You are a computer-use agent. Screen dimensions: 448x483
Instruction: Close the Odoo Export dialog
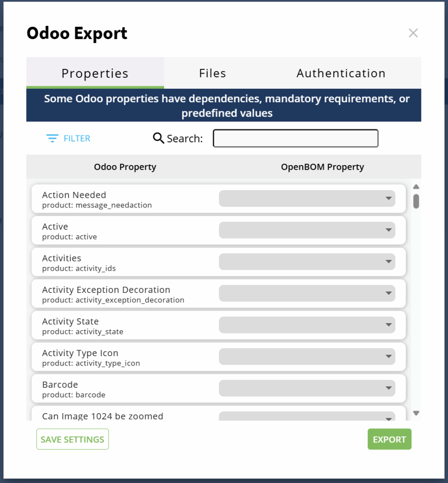tap(413, 33)
